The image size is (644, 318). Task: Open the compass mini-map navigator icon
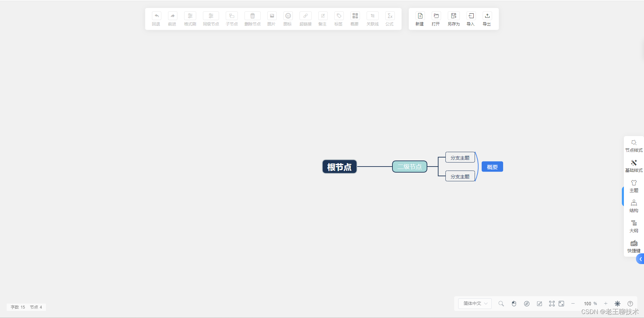point(527,304)
